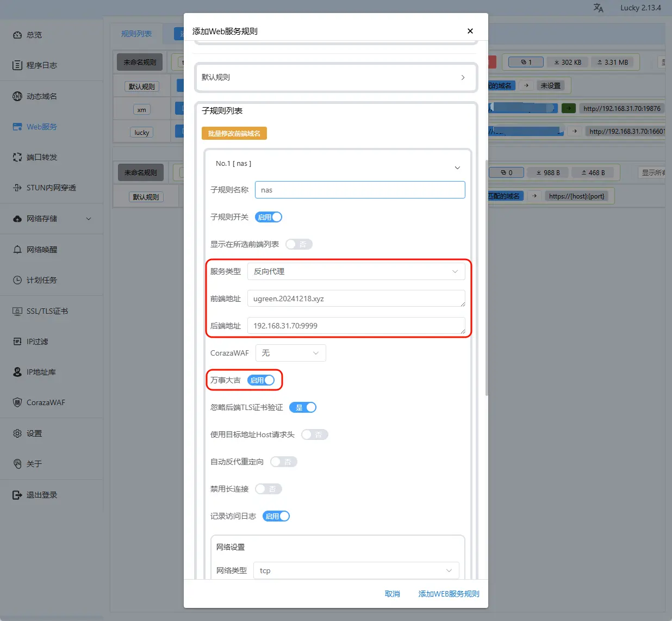Collapse the No.1 [ nas ] sub-rule
This screenshot has width=672, height=621.
(x=457, y=167)
